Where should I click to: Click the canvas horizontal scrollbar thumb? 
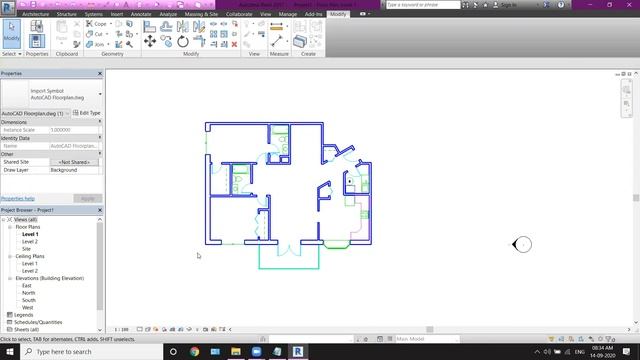coord(429,329)
